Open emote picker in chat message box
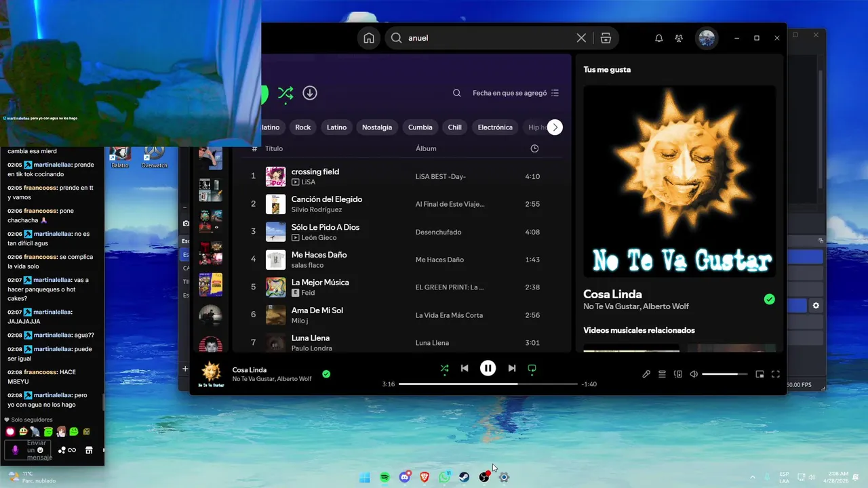868x488 pixels. [x=41, y=449]
